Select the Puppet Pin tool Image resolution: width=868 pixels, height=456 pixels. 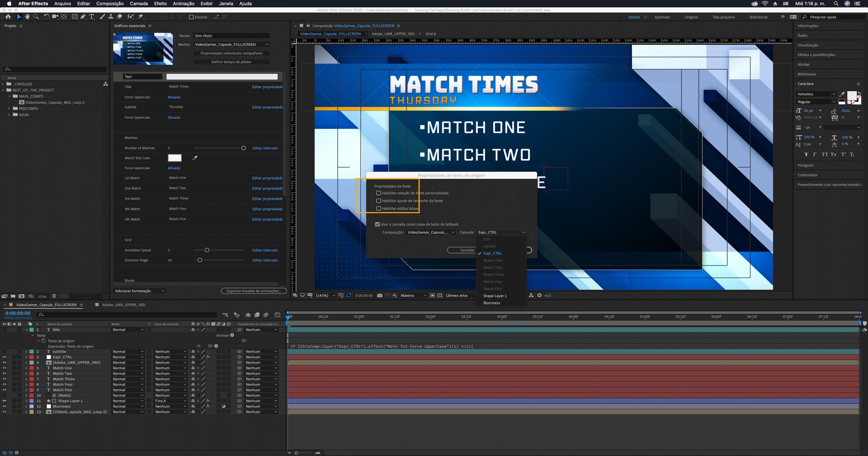(x=141, y=16)
